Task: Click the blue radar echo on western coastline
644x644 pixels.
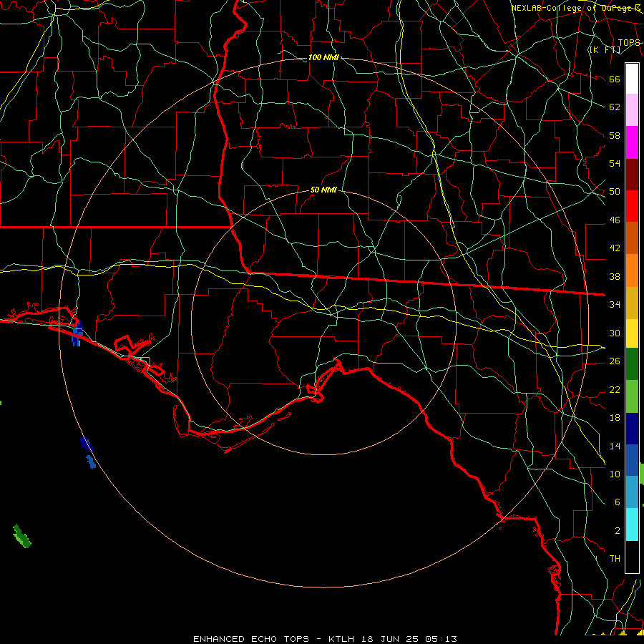Action: [x=77, y=333]
